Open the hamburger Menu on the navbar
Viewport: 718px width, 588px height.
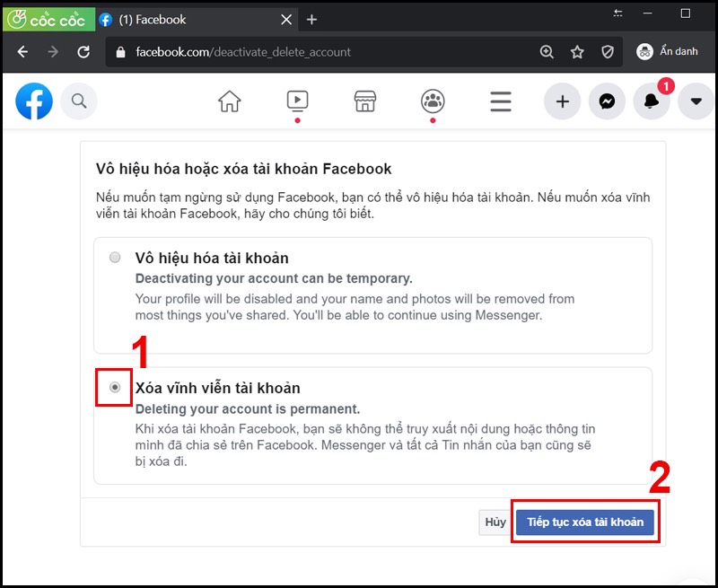tap(500, 101)
